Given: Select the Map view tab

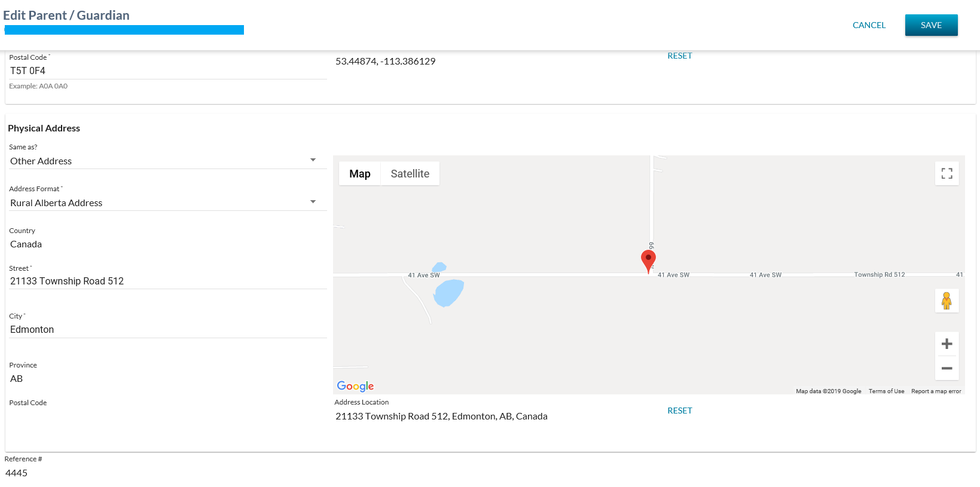Looking at the screenshot, I should click(x=360, y=174).
